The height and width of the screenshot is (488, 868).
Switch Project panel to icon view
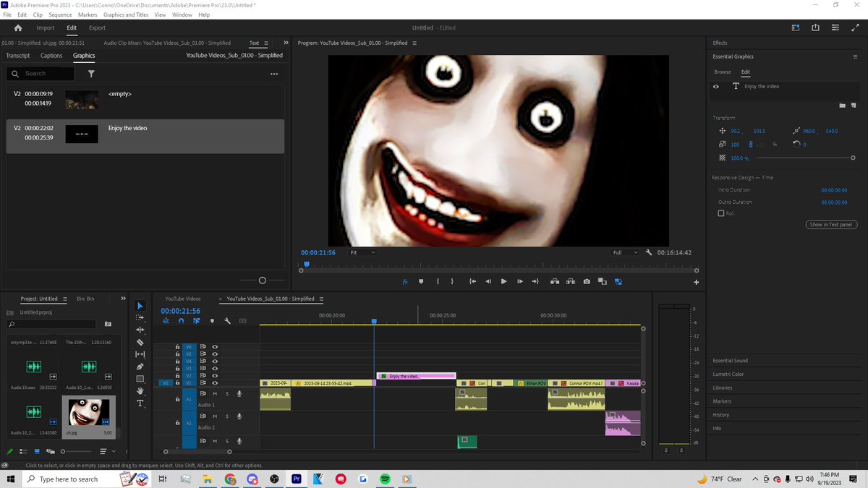(36, 451)
